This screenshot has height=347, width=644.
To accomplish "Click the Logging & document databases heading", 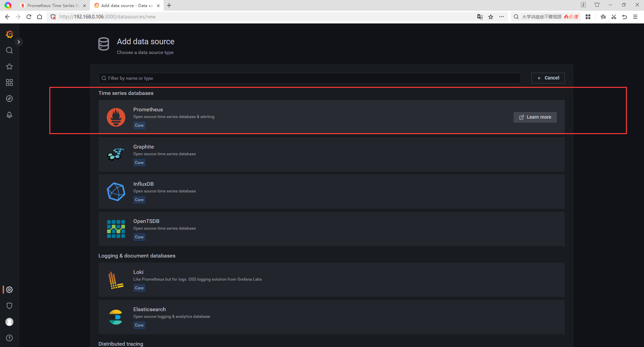I will click(x=137, y=256).
